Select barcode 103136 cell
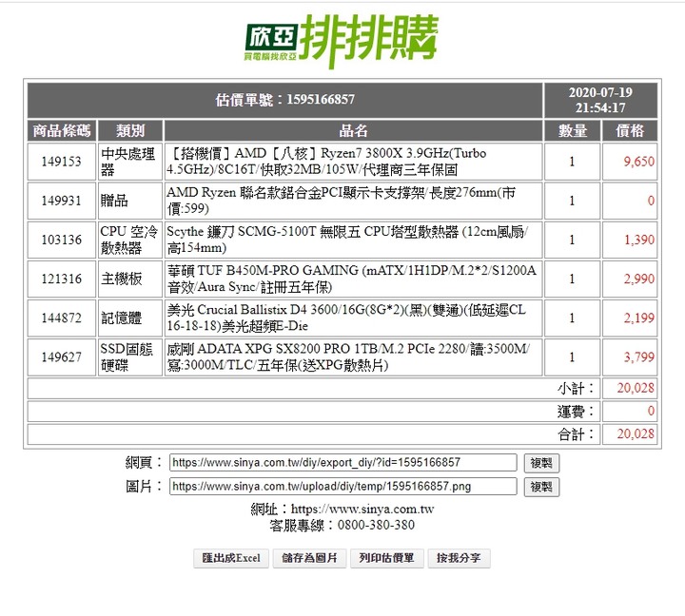The height and width of the screenshot is (616, 685). tap(62, 240)
